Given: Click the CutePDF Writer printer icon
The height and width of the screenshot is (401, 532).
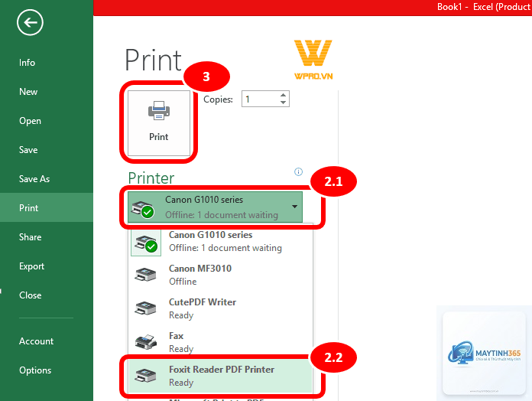Looking at the screenshot, I should tap(145, 308).
